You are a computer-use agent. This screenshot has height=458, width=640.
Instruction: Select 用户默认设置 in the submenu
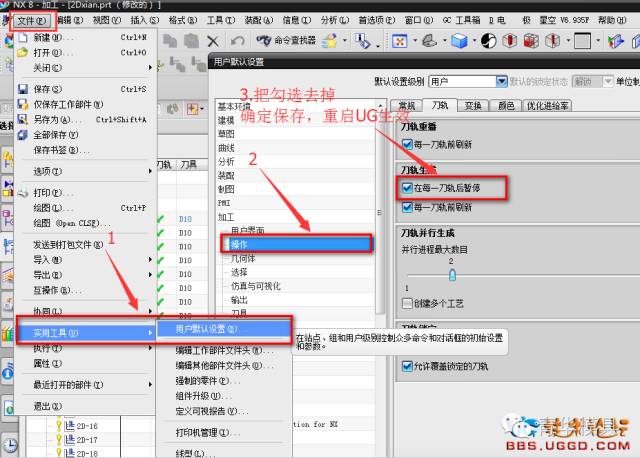224,329
